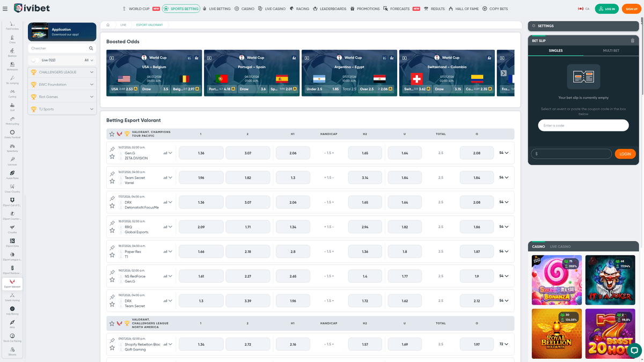Favorite the Paper Rex vs T1 match
Image resolution: width=644 pixels, height=362 pixels.
(x=112, y=255)
